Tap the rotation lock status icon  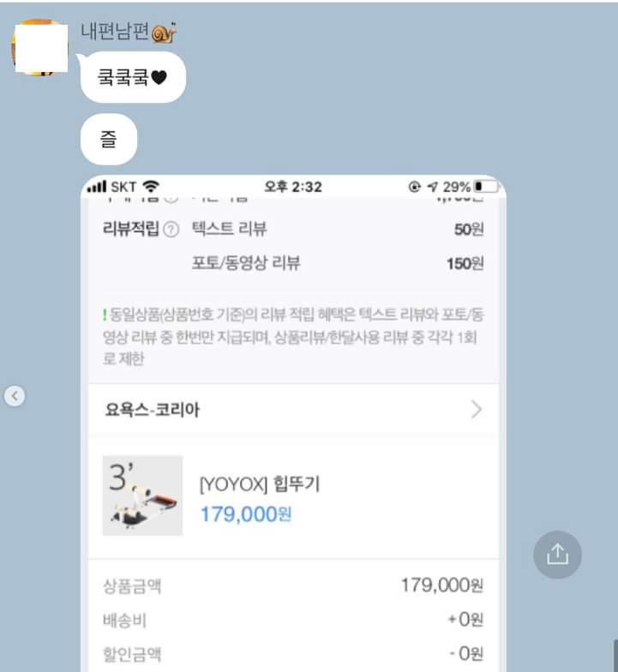[x=414, y=187]
